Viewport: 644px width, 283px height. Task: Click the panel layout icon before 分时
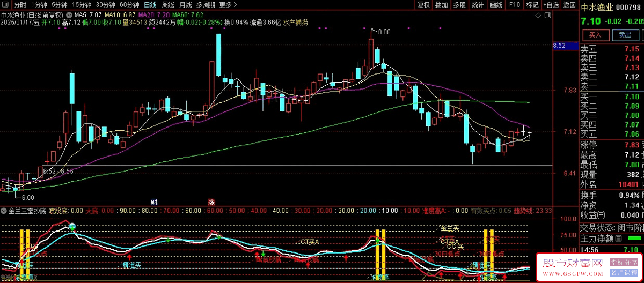coord(6,5)
